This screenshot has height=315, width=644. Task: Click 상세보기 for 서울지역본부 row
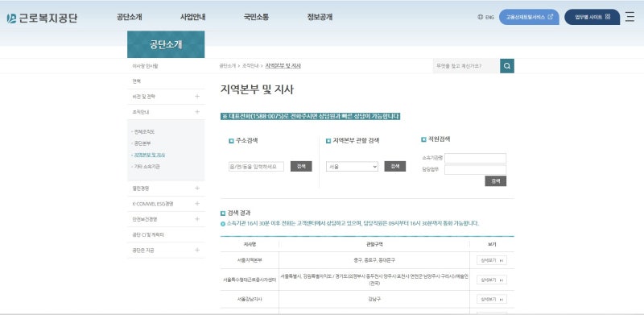tap(492, 260)
